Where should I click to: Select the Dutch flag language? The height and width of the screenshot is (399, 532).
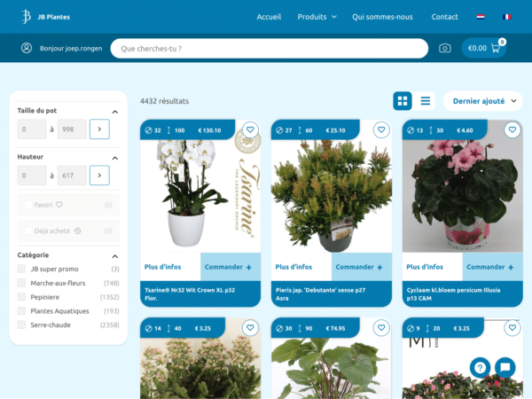[481, 17]
